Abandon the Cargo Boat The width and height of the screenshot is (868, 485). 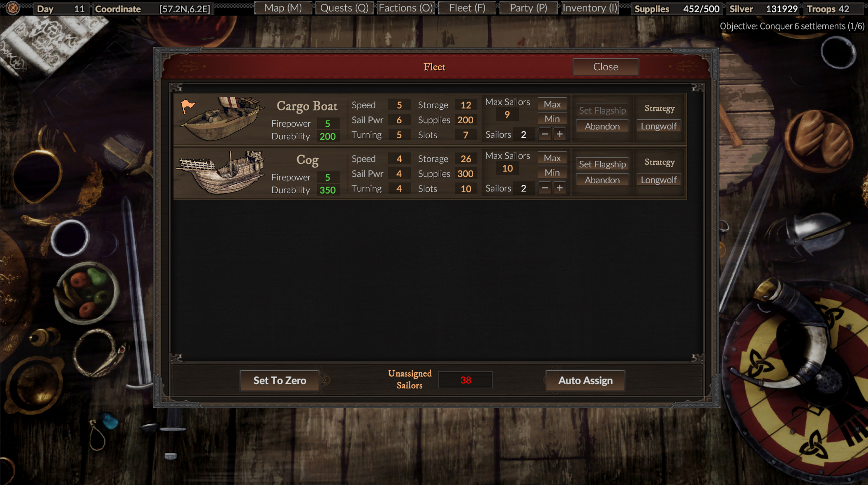tap(602, 126)
